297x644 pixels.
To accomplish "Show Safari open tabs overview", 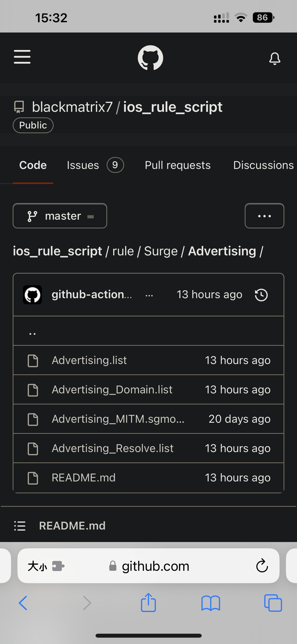I will tap(273, 603).
